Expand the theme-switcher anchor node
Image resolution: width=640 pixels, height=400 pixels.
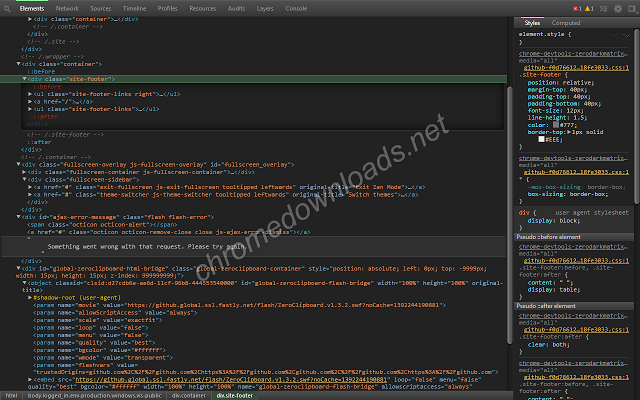30,195
